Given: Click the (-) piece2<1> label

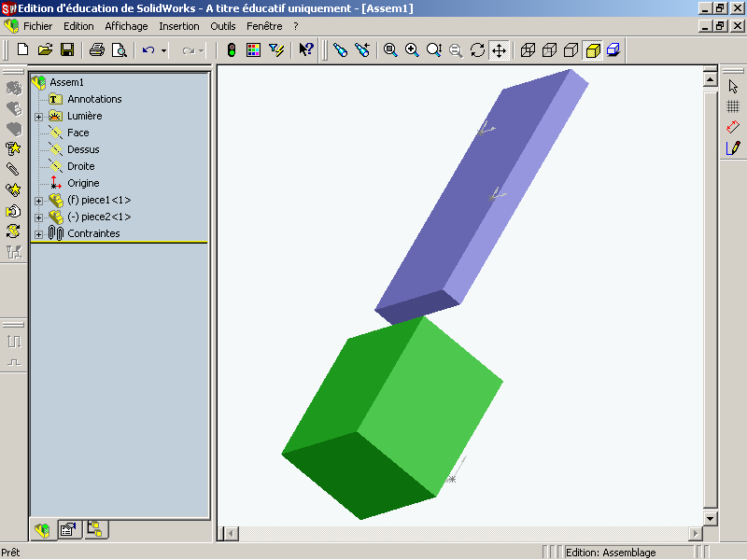Looking at the screenshot, I should point(99,217).
